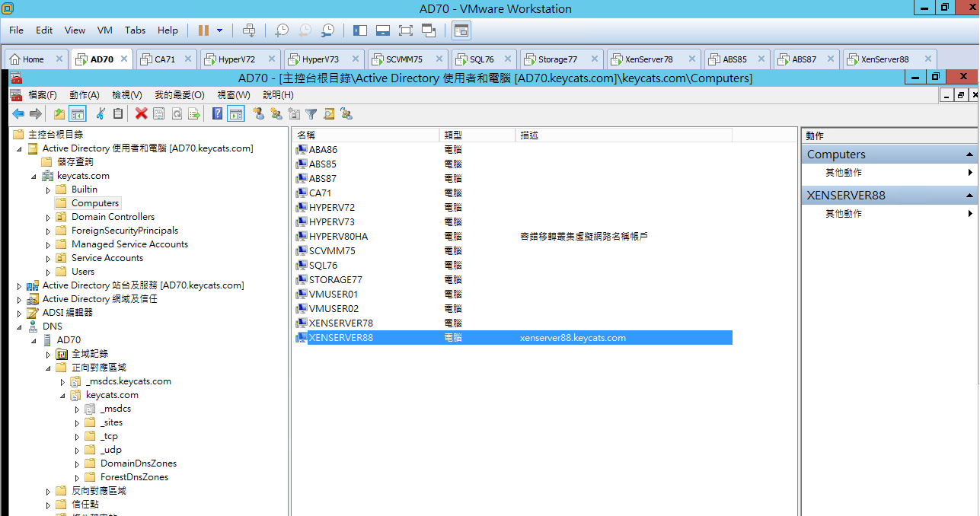Open the VMware Tabs menu
Image resolution: width=980 pixels, height=516 pixels.
tap(135, 30)
